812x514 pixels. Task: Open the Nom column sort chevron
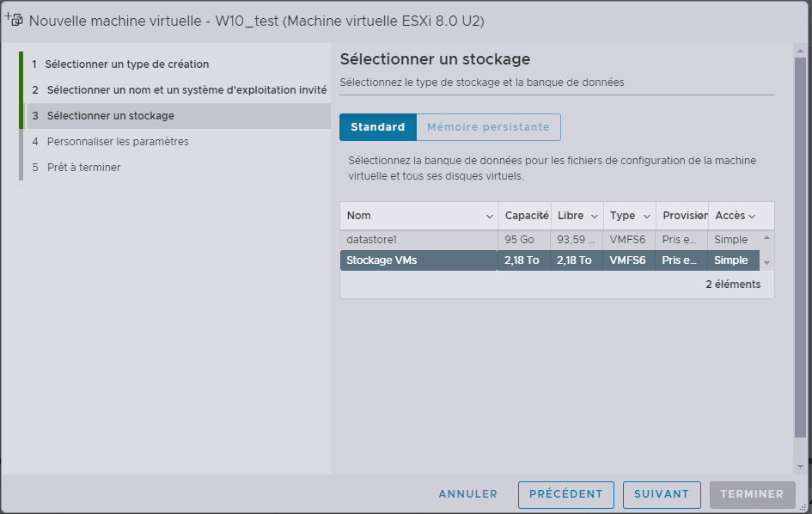(x=490, y=216)
